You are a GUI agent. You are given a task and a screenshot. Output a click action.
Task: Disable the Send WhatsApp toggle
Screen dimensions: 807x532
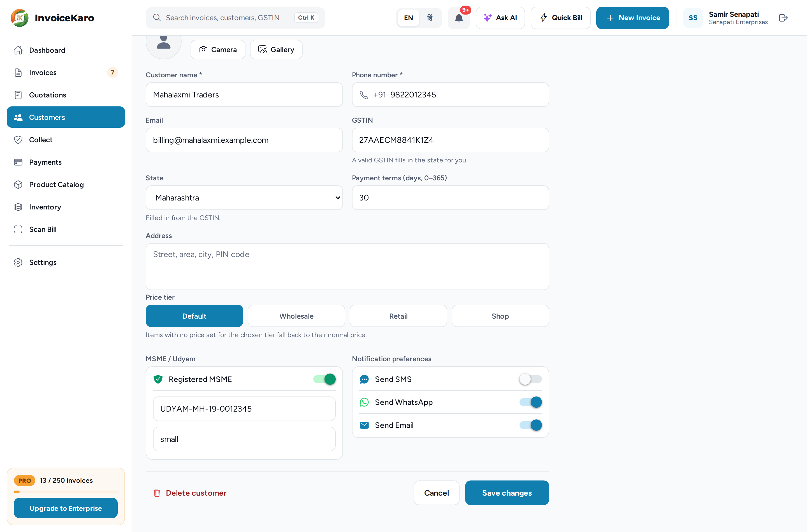point(530,402)
